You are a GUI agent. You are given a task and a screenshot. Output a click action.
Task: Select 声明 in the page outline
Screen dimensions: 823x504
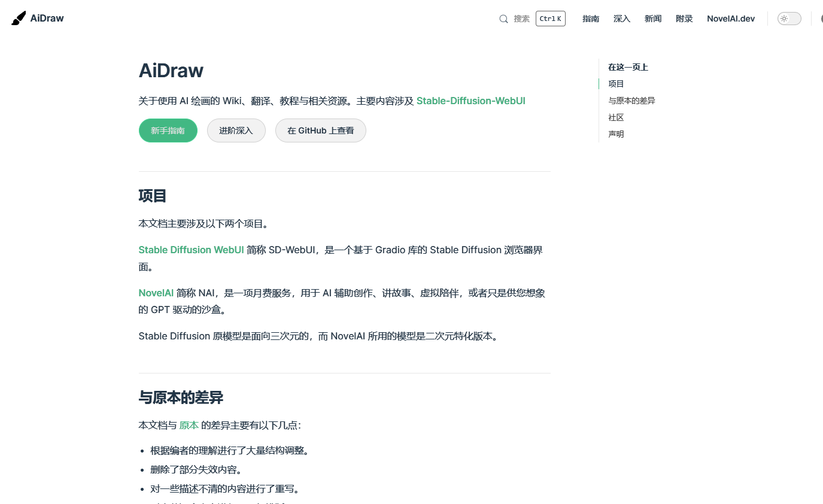[616, 134]
